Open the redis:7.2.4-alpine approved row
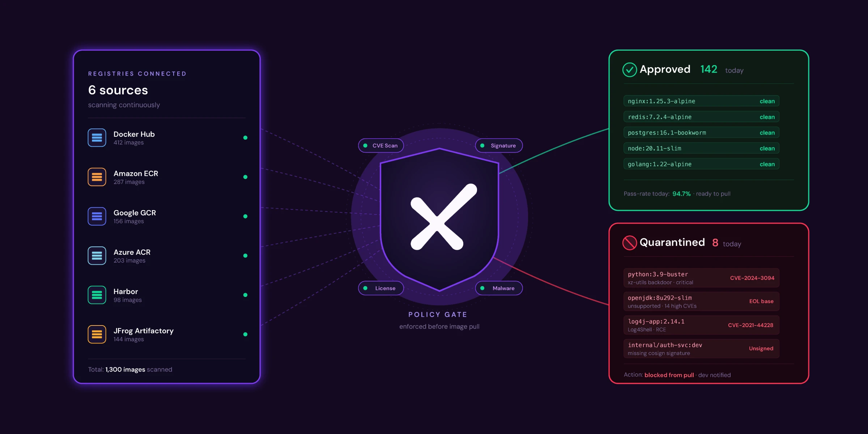The height and width of the screenshot is (434, 868). 701,117
